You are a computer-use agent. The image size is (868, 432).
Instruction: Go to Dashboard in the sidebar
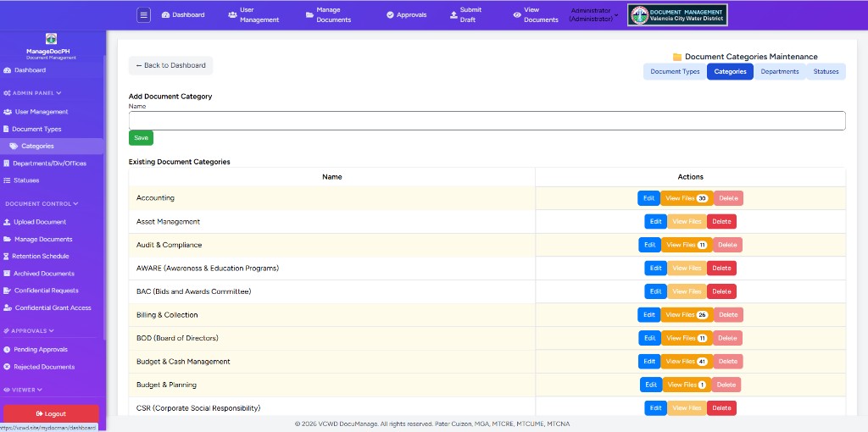[25, 70]
